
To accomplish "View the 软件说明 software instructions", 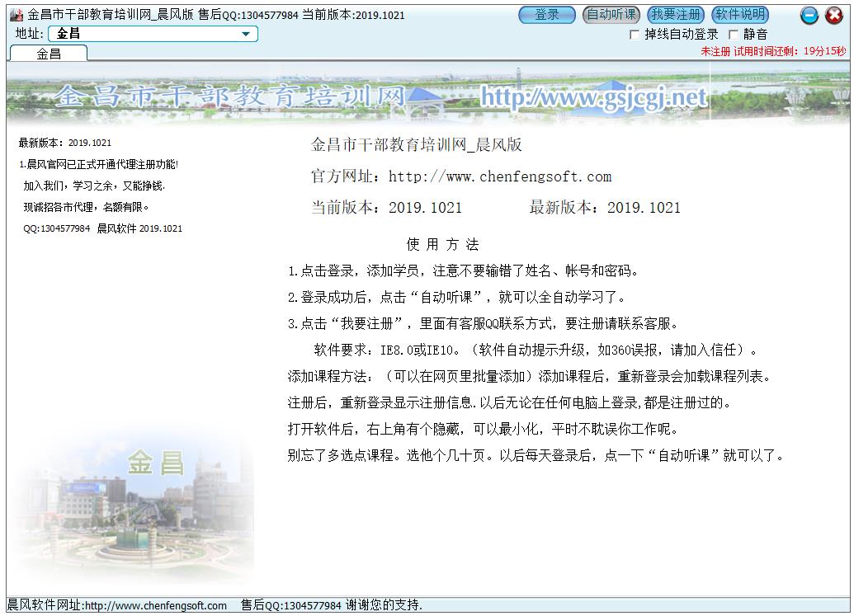I will [740, 14].
